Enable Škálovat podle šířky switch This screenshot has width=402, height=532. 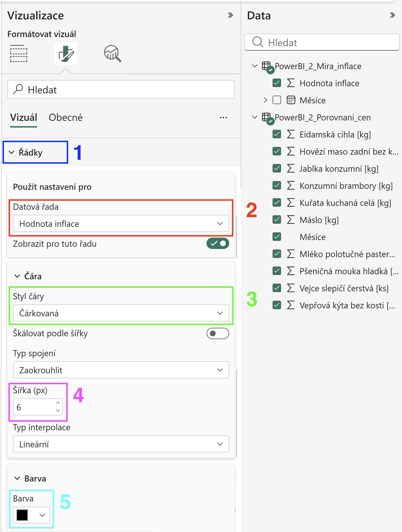217,333
